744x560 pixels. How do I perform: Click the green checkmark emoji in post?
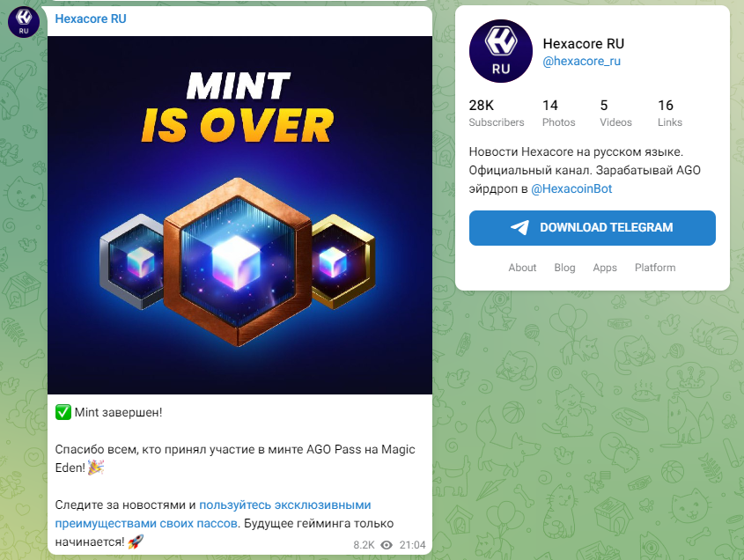63,412
